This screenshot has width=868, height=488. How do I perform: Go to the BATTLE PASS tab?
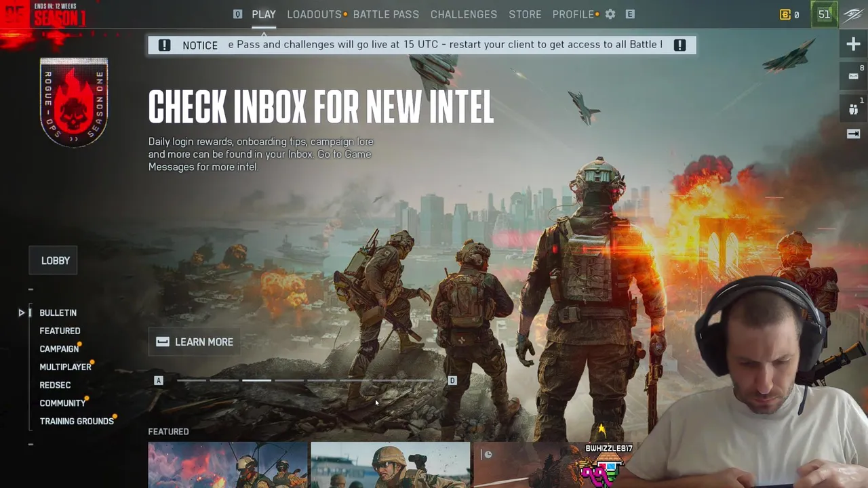click(386, 14)
